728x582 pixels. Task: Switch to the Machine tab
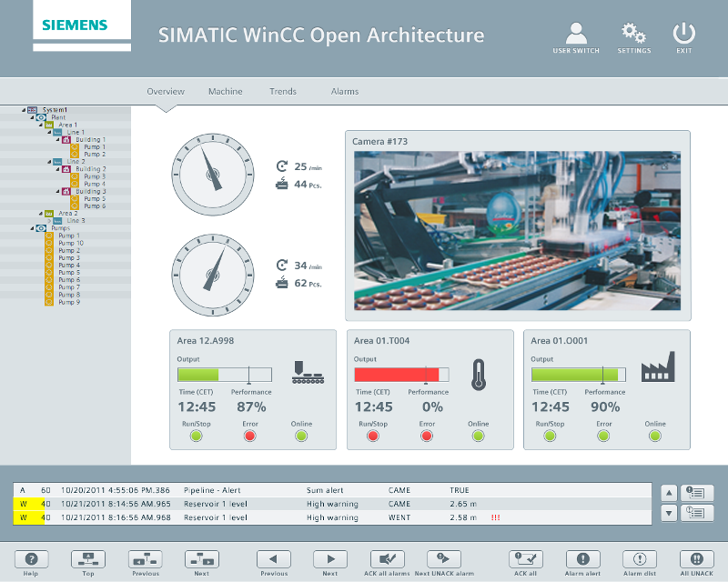click(225, 92)
